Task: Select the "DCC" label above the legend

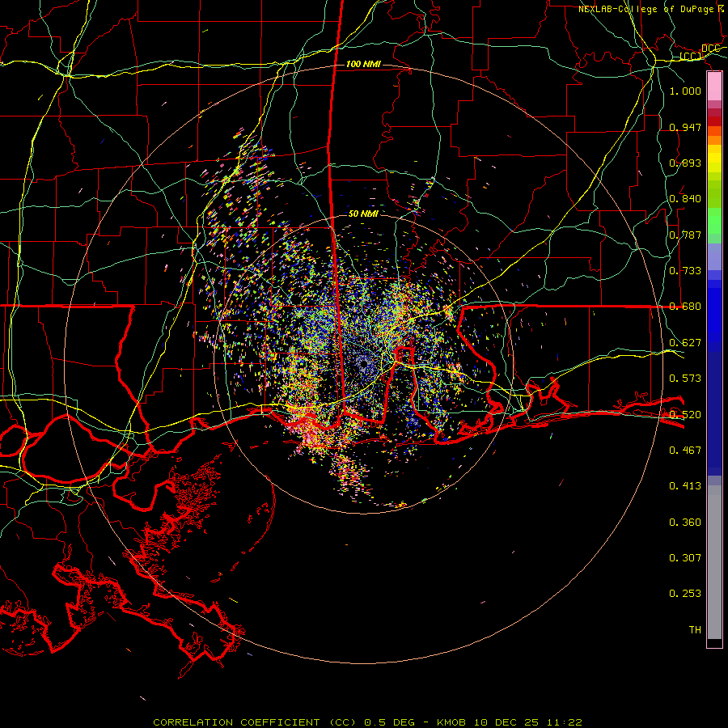Action: [x=710, y=49]
